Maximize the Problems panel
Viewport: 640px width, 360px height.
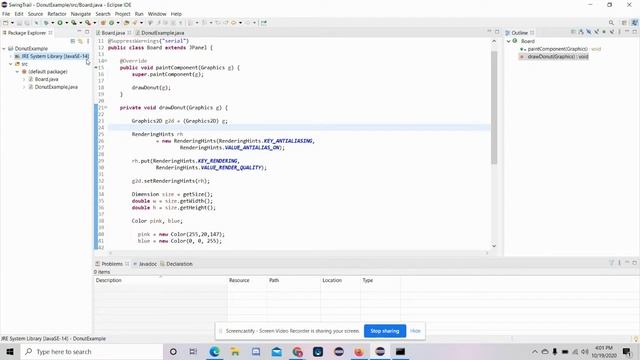tap(635, 263)
